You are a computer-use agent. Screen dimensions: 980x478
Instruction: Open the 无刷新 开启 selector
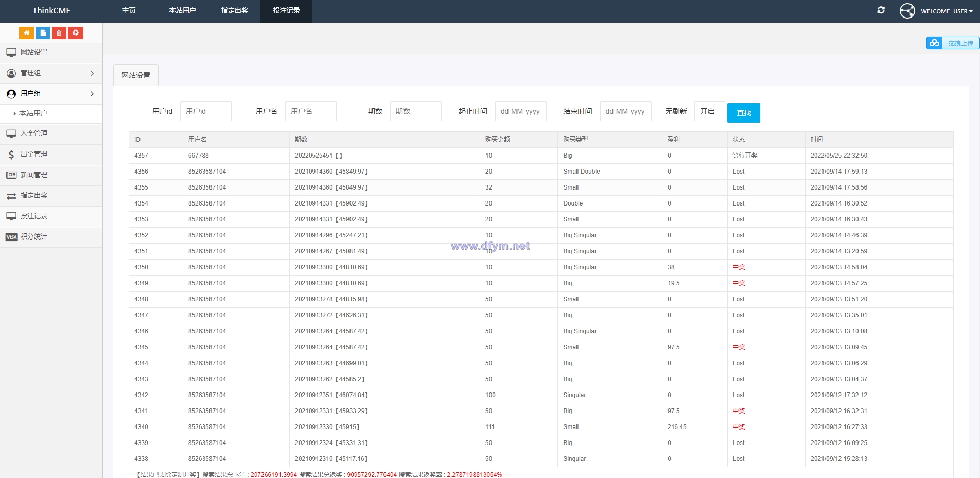pos(709,111)
